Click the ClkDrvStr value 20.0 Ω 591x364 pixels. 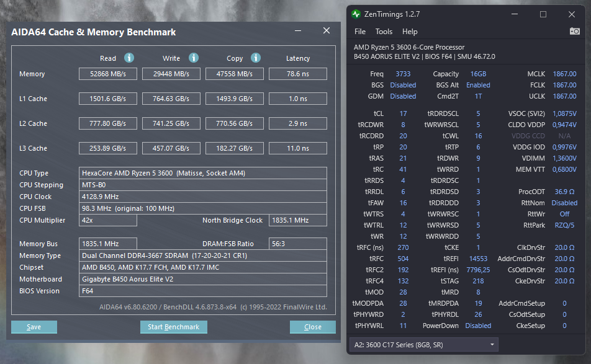564,247
